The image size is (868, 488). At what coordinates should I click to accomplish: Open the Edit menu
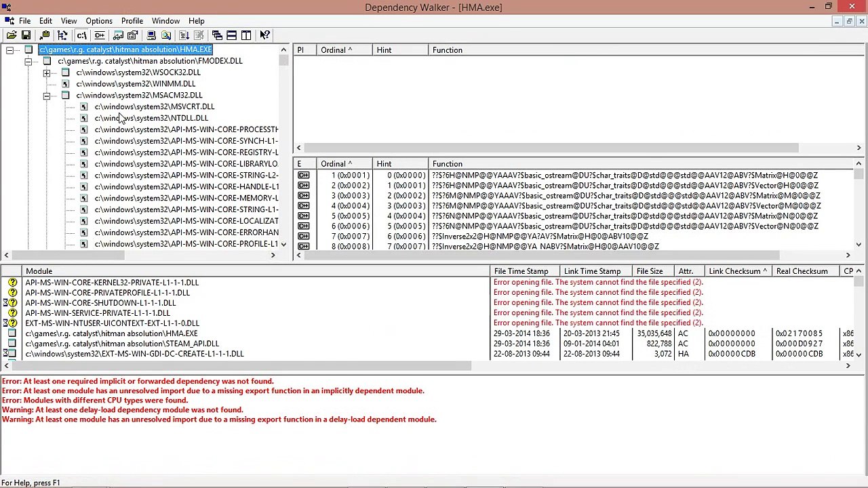click(x=45, y=21)
